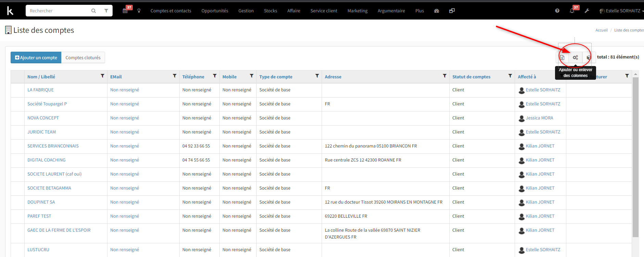Open the help question mark icon
Image resolution: width=644 pixels, height=257 pixels.
(x=557, y=11)
